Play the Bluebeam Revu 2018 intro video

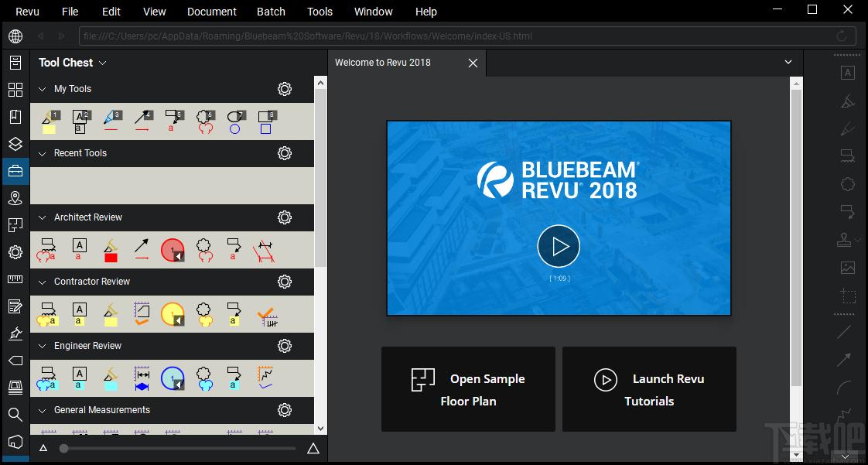click(559, 246)
